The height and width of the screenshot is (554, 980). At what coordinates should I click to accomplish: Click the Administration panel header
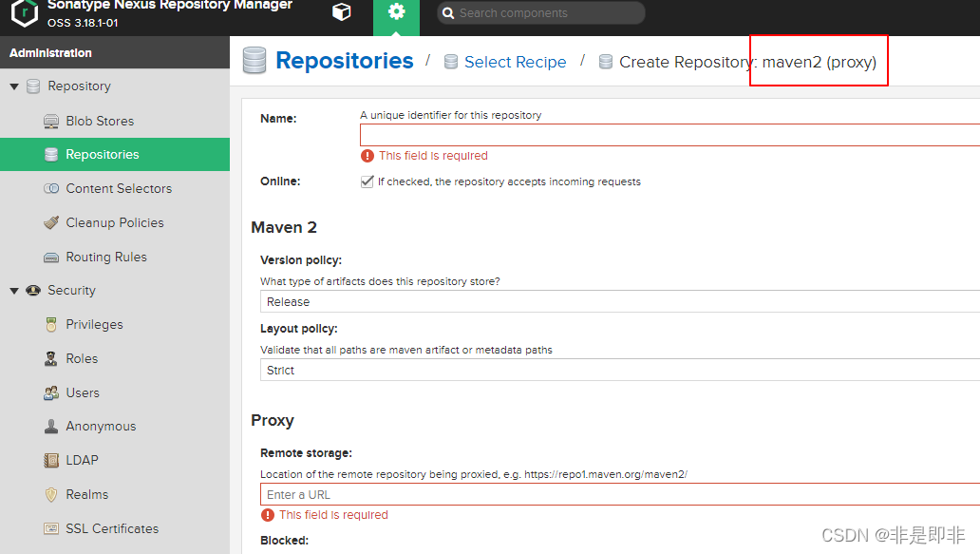pos(115,52)
